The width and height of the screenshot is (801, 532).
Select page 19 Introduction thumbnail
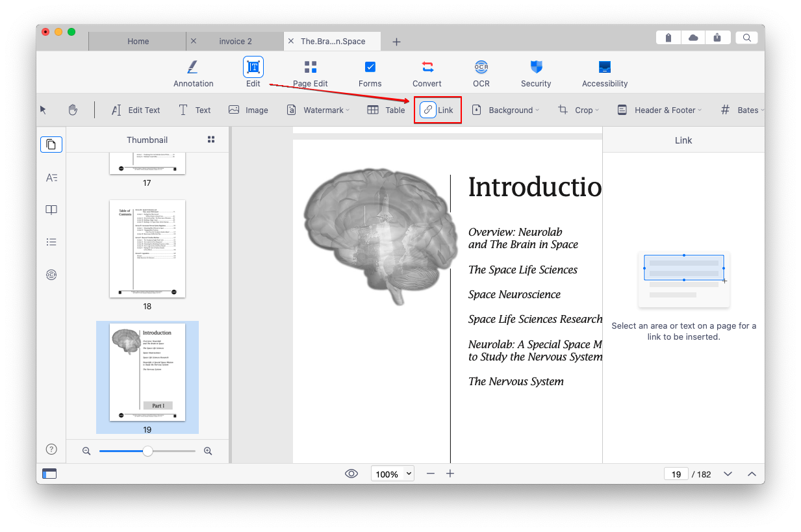coord(147,372)
